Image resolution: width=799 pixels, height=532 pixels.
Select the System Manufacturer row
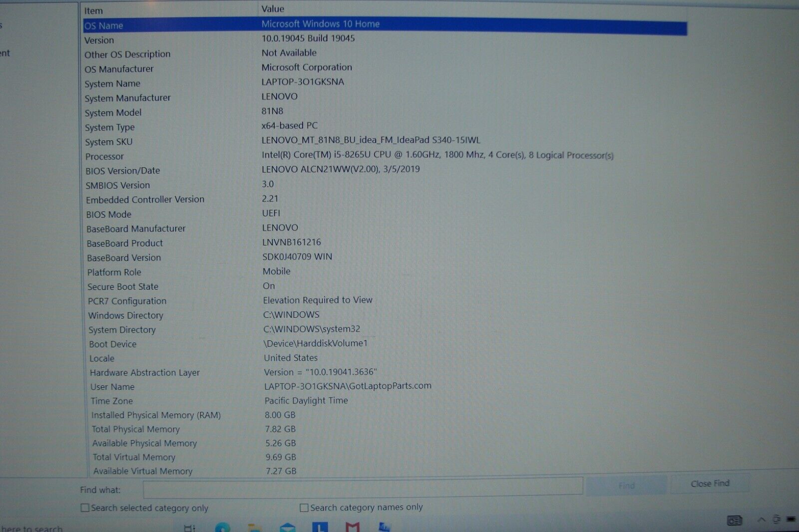(x=385, y=98)
